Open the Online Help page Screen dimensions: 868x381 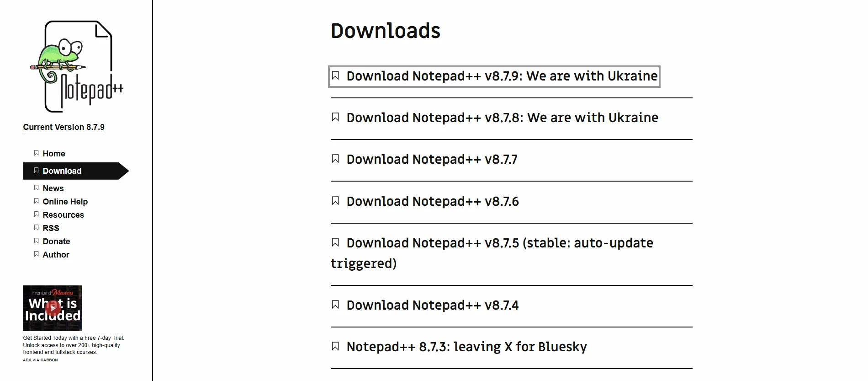(x=65, y=201)
